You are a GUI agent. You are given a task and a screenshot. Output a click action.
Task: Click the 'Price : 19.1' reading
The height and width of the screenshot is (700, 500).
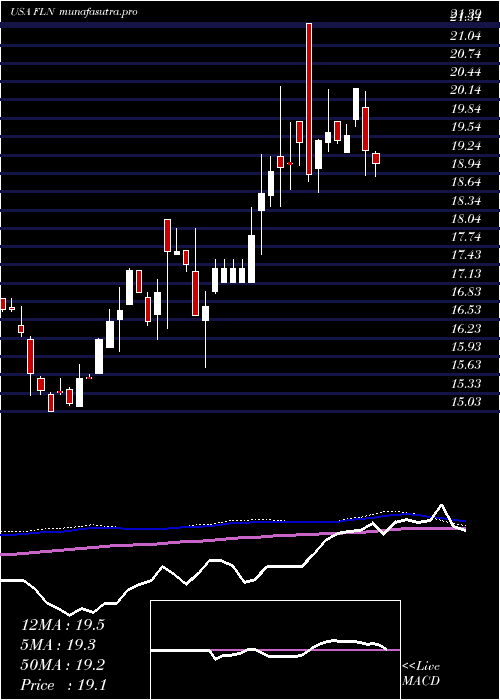click(63, 685)
